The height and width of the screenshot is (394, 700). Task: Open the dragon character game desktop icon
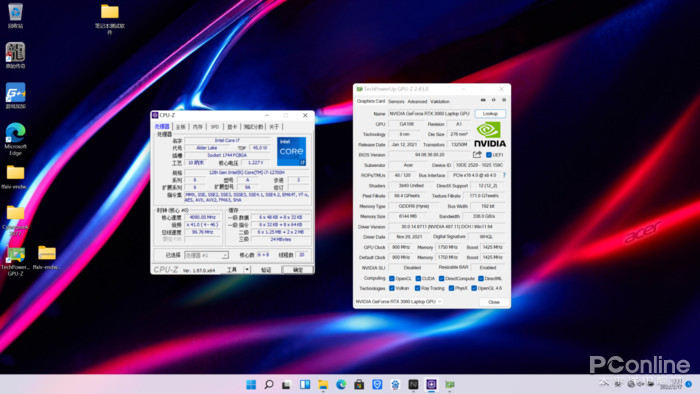[15, 55]
